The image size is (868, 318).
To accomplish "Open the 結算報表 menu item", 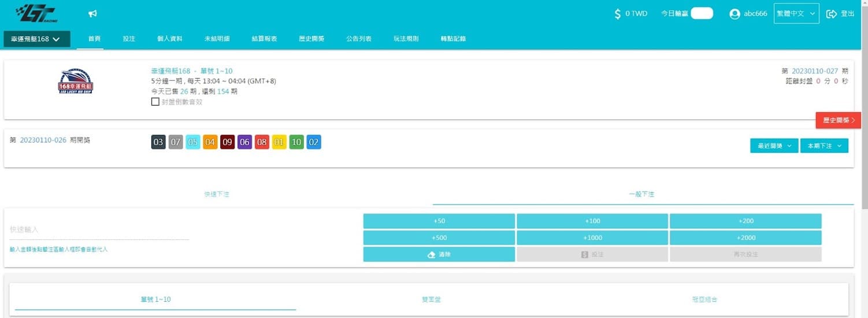I will pyautogui.click(x=264, y=39).
